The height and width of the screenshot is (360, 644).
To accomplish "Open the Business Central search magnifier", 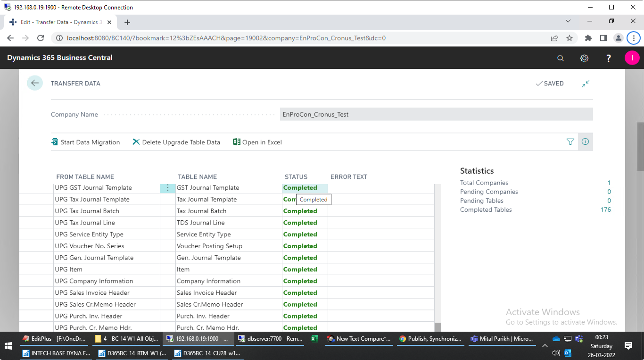I will [x=560, y=58].
